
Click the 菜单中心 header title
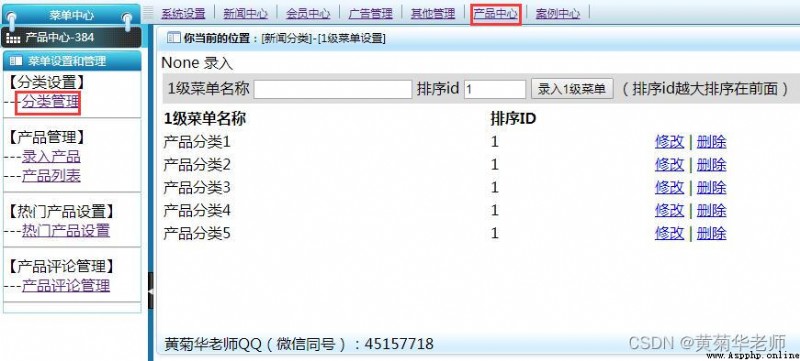[x=71, y=15]
